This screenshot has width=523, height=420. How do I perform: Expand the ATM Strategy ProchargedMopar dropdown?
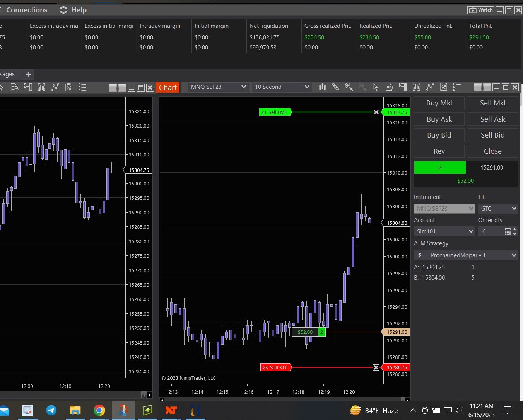click(514, 255)
